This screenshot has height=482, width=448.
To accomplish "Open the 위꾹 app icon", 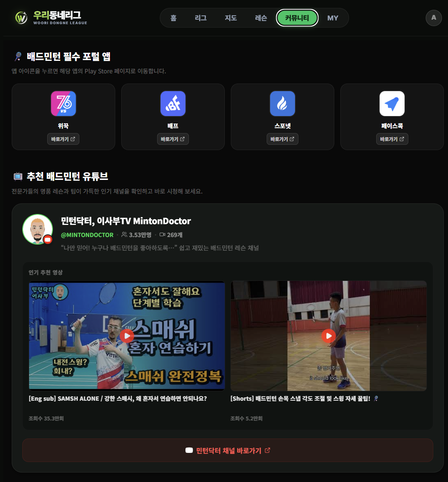I will click(63, 104).
